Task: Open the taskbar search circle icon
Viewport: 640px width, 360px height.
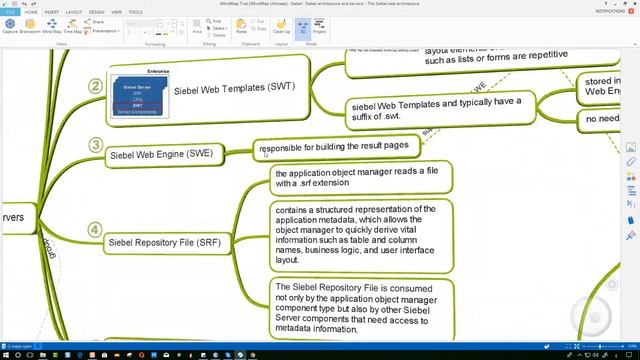Action: coord(18,356)
